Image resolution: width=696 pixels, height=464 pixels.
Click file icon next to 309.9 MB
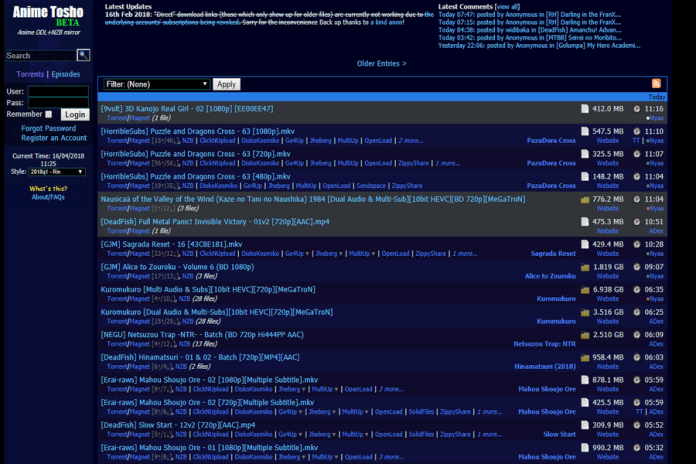(x=585, y=425)
